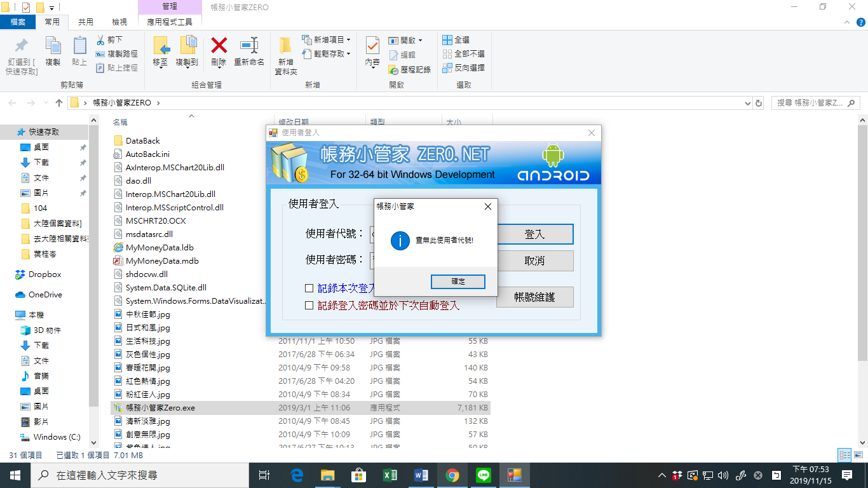Open Microsoft Edge from the taskbar
This screenshot has width=868, height=488.
(297, 475)
